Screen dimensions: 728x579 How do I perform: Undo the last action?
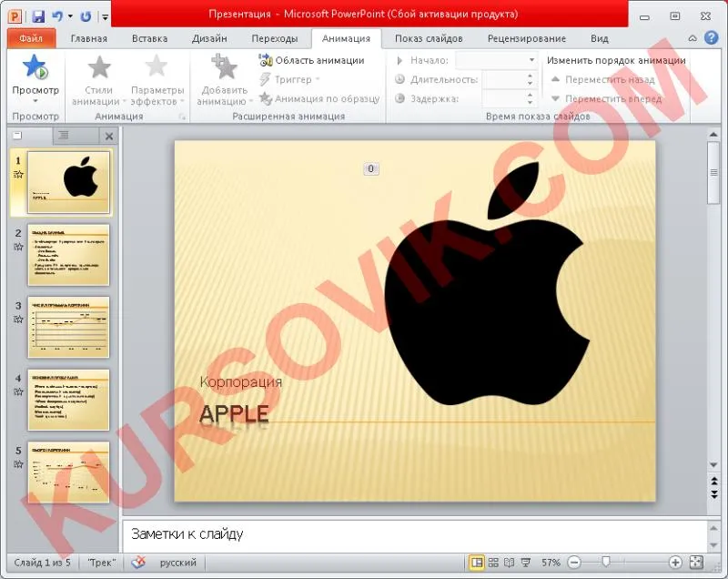pyautogui.click(x=57, y=16)
